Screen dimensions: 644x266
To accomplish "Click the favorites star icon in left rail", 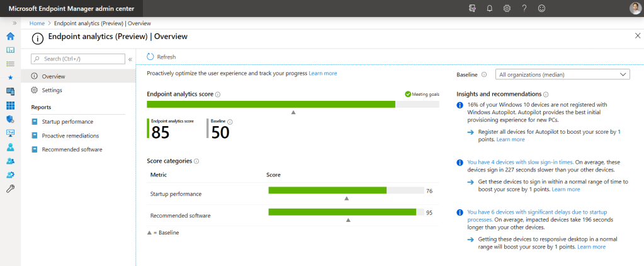I will click(x=10, y=78).
